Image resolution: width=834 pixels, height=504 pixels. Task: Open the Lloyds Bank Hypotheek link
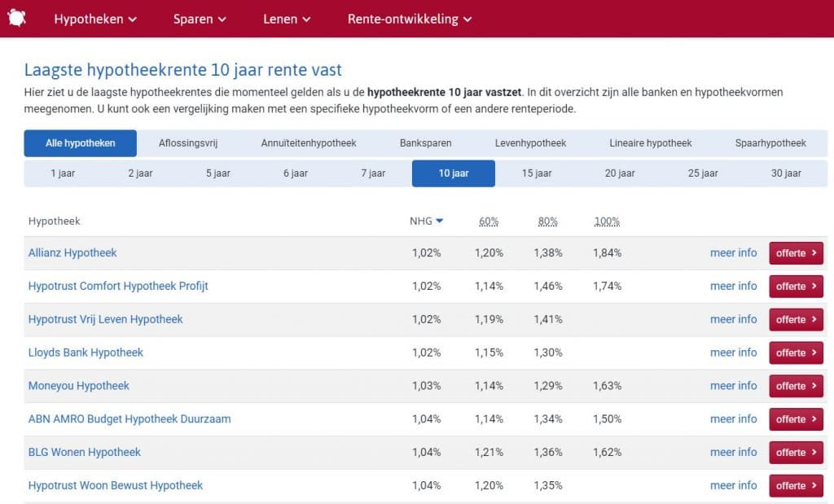(86, 353)
